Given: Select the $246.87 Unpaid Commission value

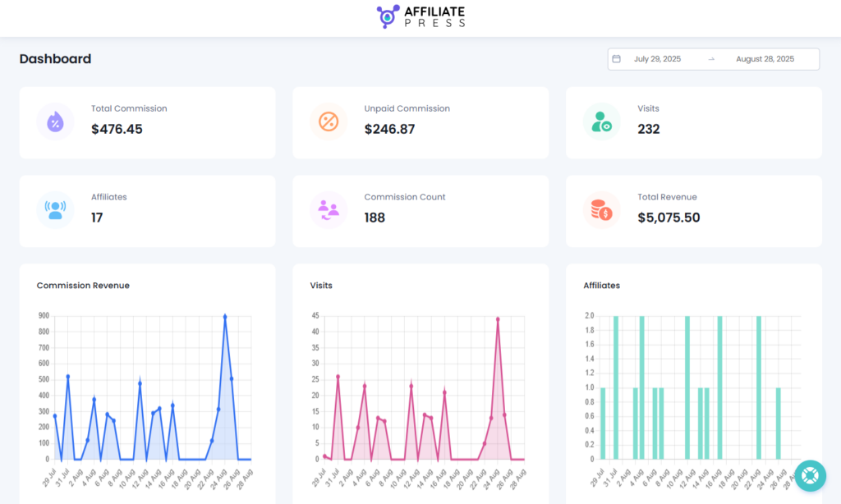Looking at the screenshot, I should click(390, 129).
